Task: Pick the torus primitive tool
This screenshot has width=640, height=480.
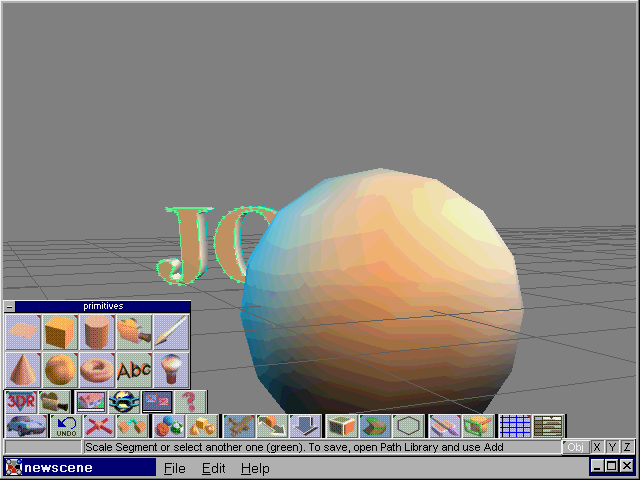Action: click(96, 369)
